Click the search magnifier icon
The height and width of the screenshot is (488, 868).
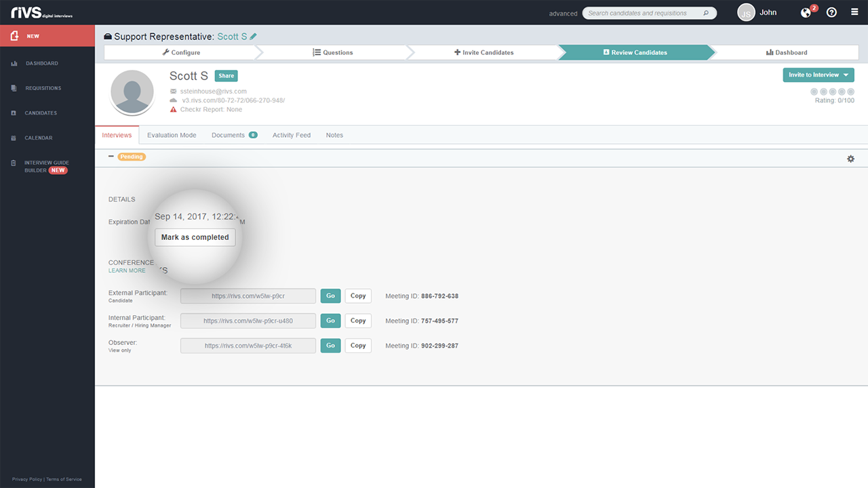706,13
